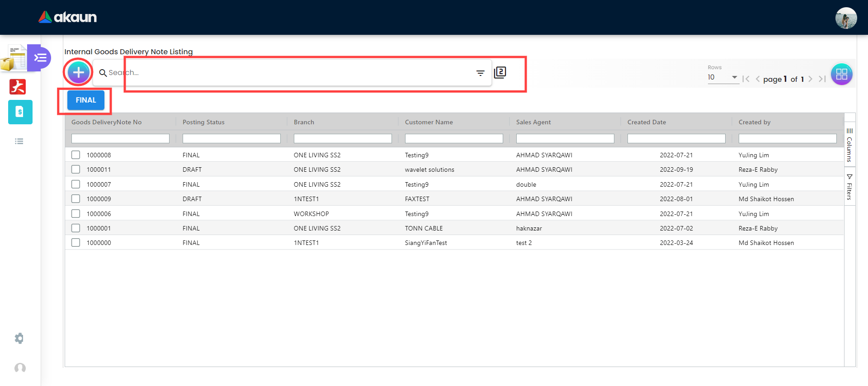Expand the purple sidebar menu toggle
The height and width of the screenshot is (386, 868).
(40, 58)
